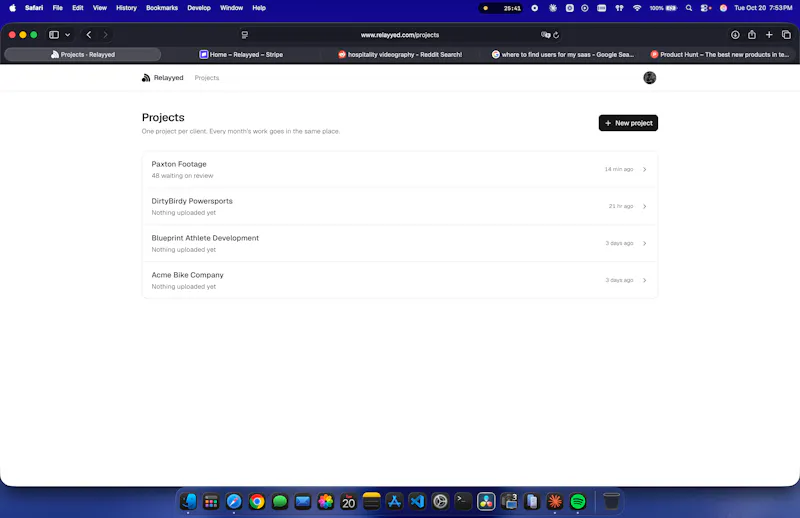This screenshot has height=518, width=800.
Task: Open the Paxton Footage project
Action: 399,169
